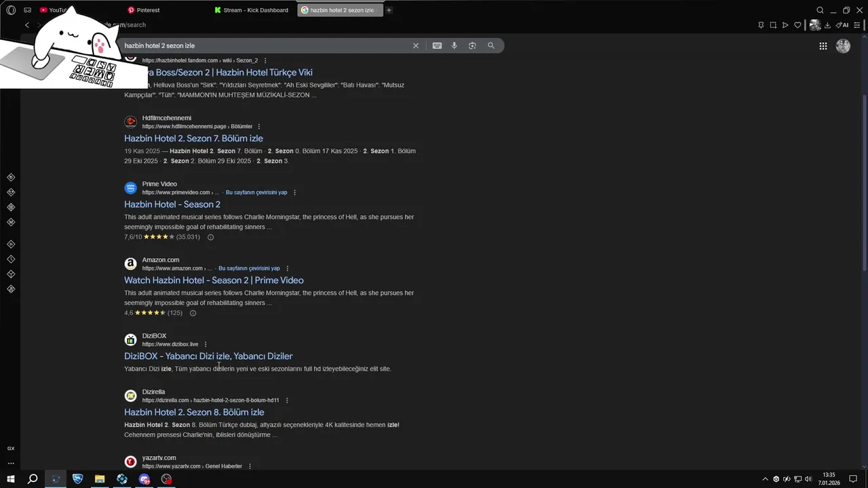Open Rocket League from the taskbar

point(78,479)
